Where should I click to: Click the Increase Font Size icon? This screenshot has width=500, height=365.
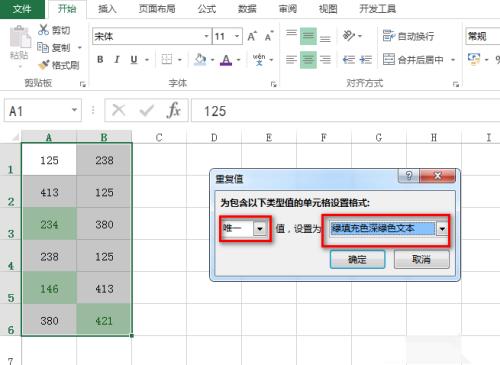(252, 36)
